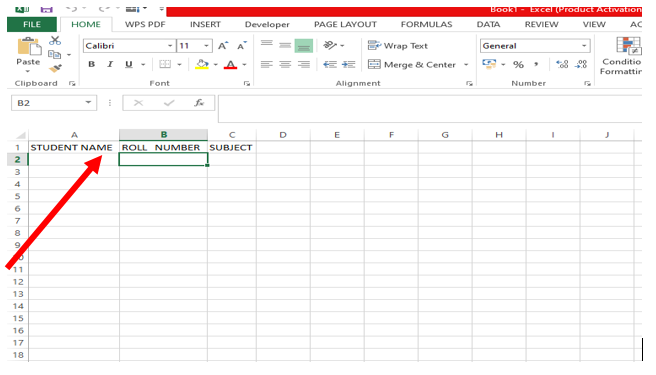Toggle Bold formatting
The width and height of the screenshot is (656, 375).
pos(92,64)
